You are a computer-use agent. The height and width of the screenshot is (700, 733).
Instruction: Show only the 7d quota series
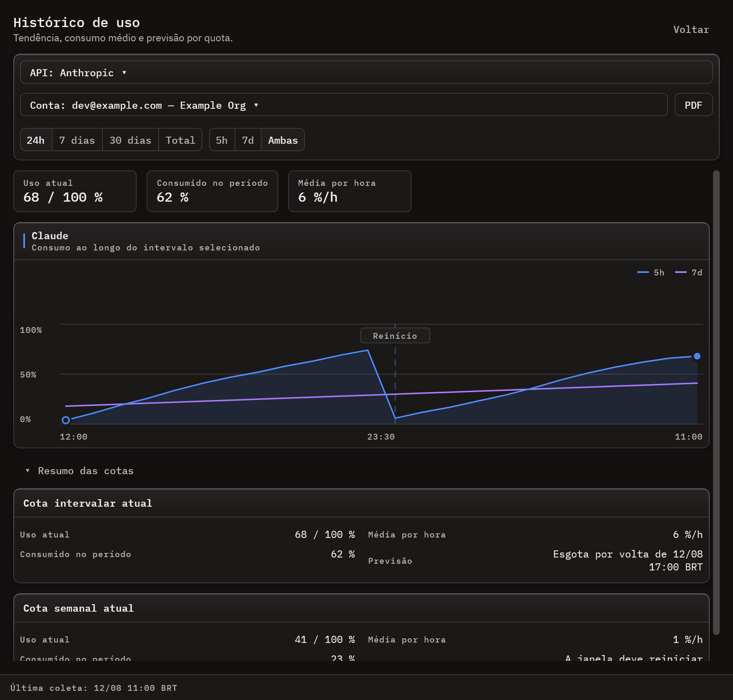[248, 140]
